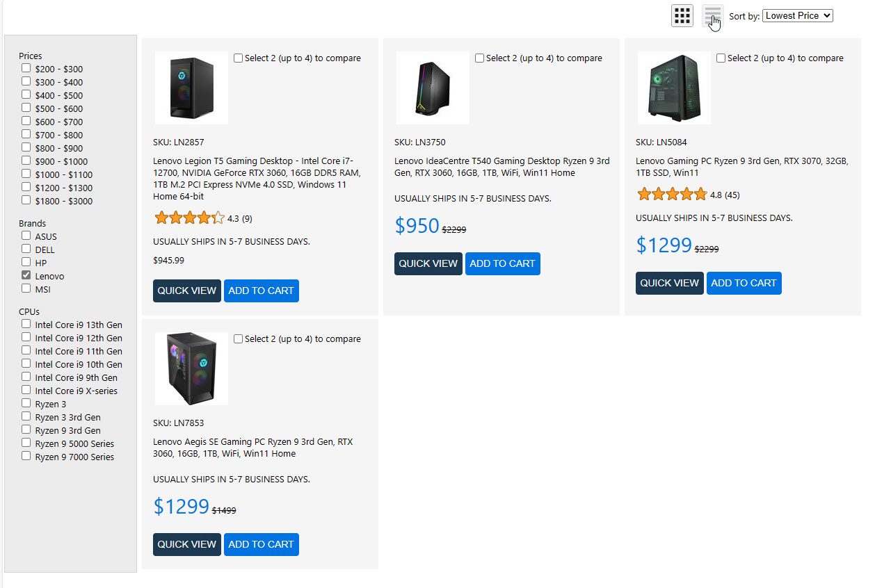Add Lenovo Aegis SE to cart
The width and height of the screenshot is (875, 588).
(261, 544)
